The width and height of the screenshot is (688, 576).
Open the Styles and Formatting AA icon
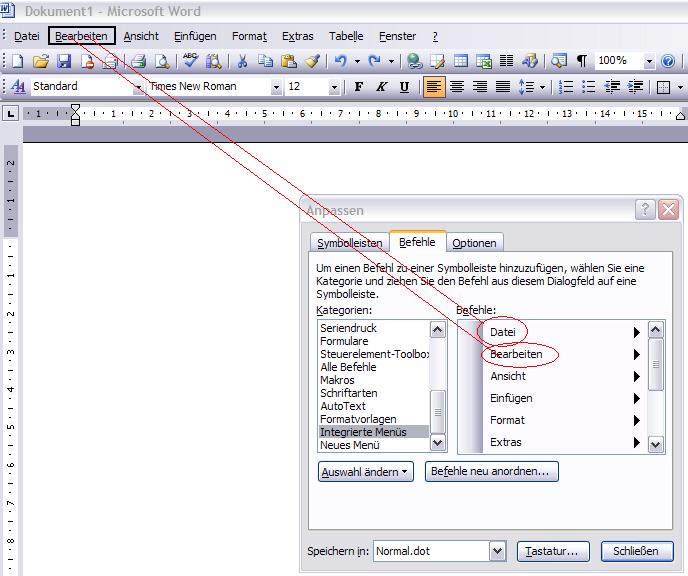[18, 86]
